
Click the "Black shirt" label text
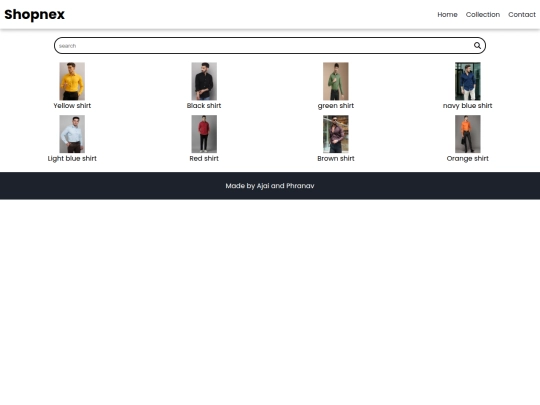pyautogui.click(x=204, y=106)
